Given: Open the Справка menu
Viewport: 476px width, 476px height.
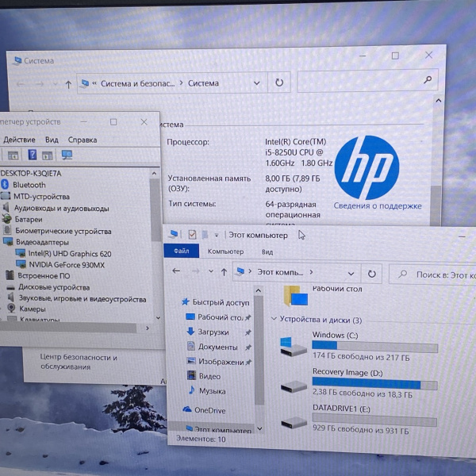Looking at the screenshot, I should [83, 140].
